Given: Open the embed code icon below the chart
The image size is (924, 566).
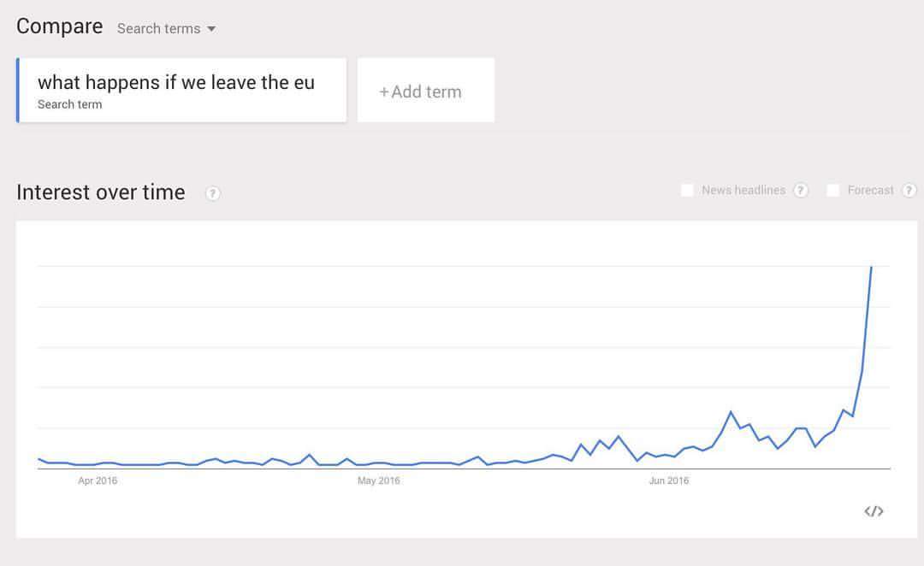Looking at the screenshot, I should pos(874,511).
